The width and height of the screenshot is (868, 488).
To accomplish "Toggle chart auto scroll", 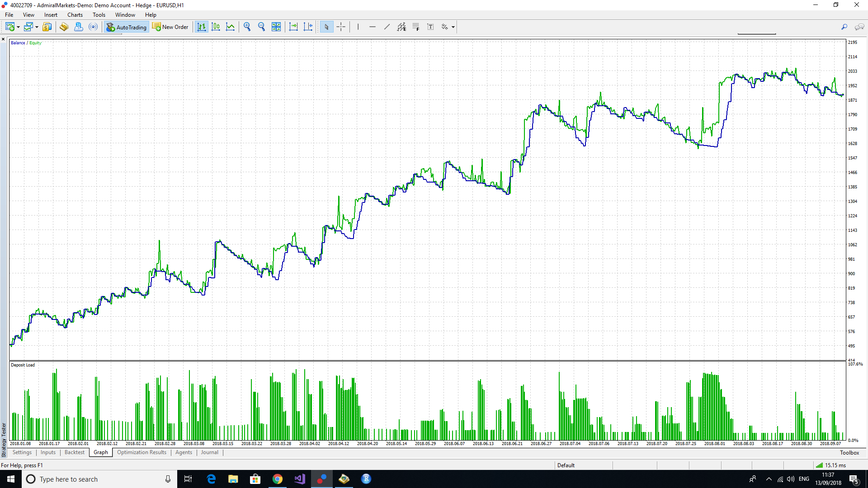I will pyautogui.click(x=293, y=27).
